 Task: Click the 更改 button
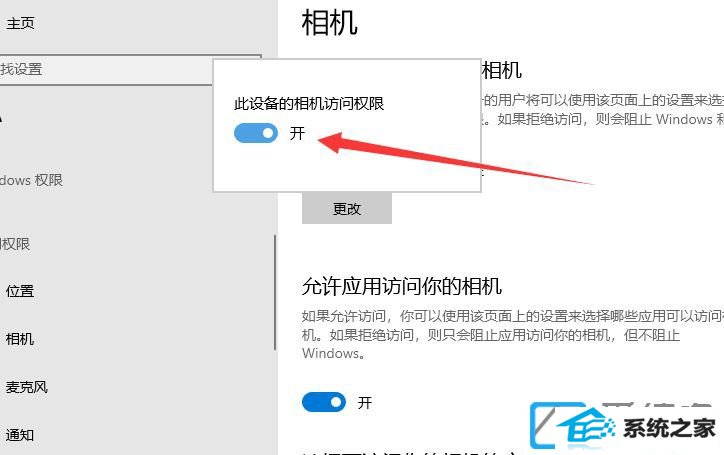point(347,209)
